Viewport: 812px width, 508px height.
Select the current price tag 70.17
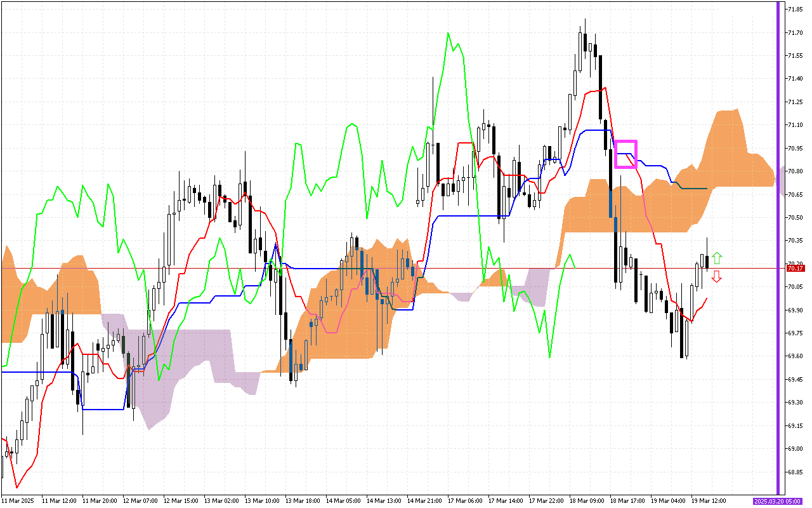tap(795, 269)
